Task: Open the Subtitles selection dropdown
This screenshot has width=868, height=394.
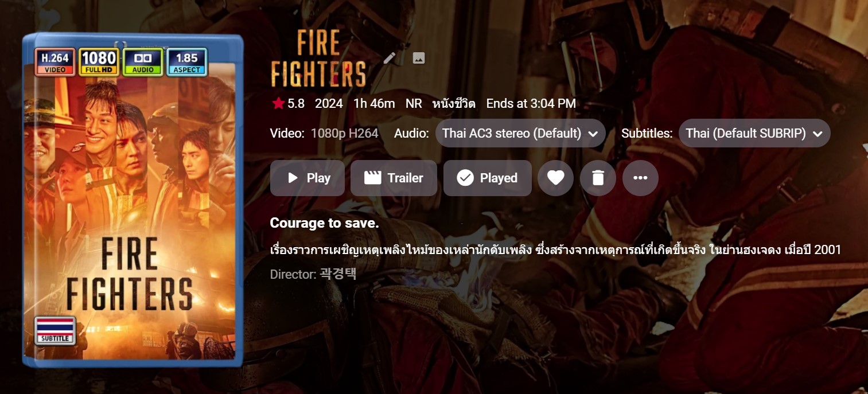Action: [754, 134]
